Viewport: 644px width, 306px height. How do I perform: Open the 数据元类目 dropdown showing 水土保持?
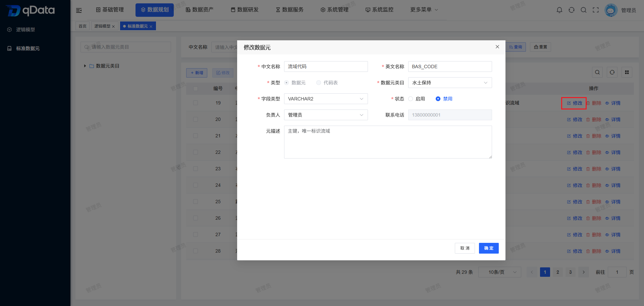click(450, 83)
